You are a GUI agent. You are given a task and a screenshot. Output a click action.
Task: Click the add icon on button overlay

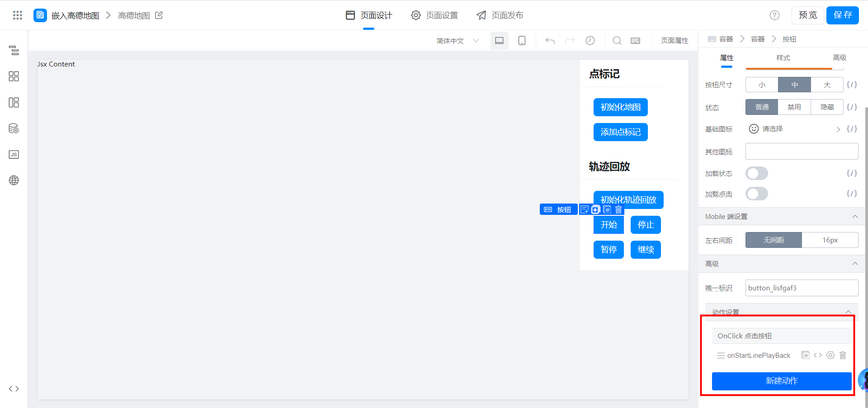[596, 209]
